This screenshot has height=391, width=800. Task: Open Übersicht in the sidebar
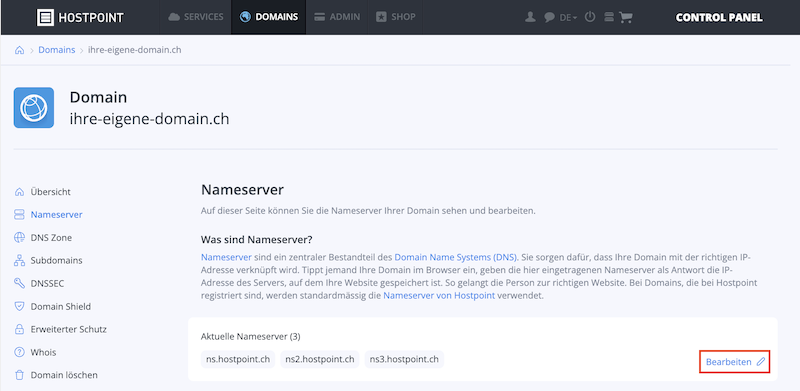point(51,192)
